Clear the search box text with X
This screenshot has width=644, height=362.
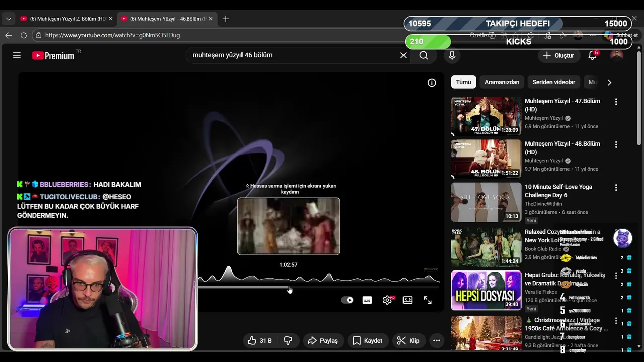coord(403,55)
